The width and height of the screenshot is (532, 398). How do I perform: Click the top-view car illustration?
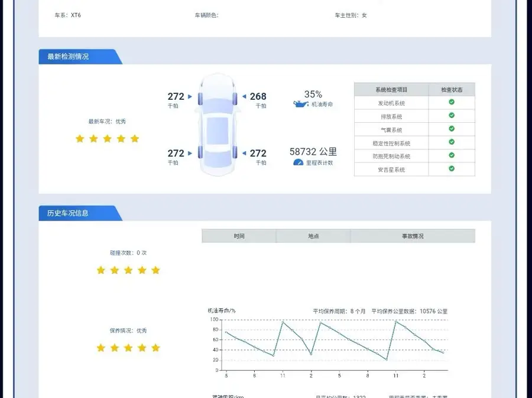[217, 125]
